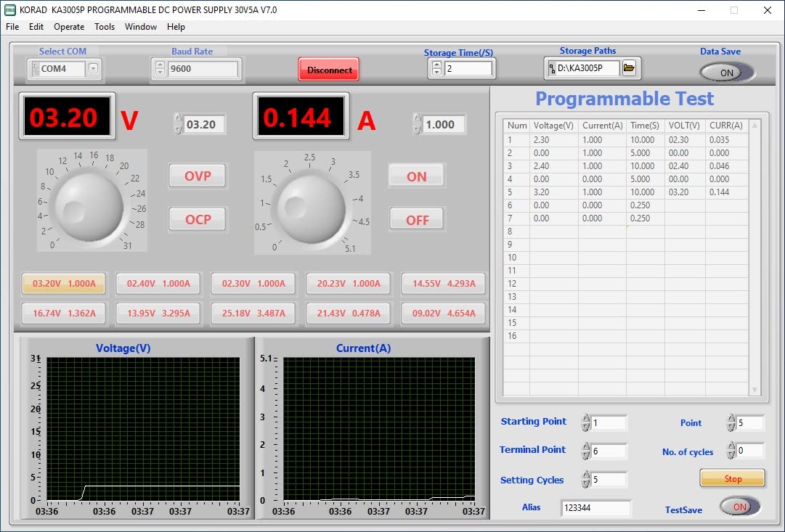The width and height of the screenshot is (785, 532).
Task: Click the OVP button
Action: (x=198, y=176)
